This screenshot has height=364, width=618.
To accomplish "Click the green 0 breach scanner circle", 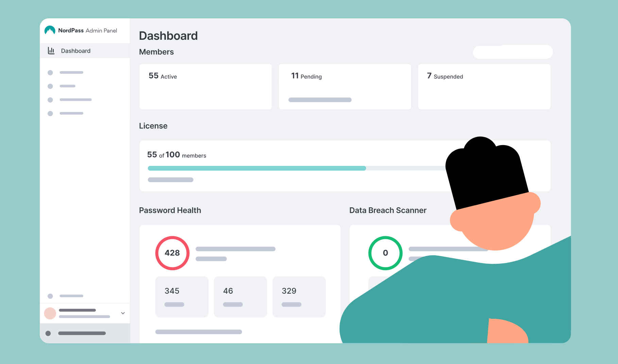I will pos(385,253).
